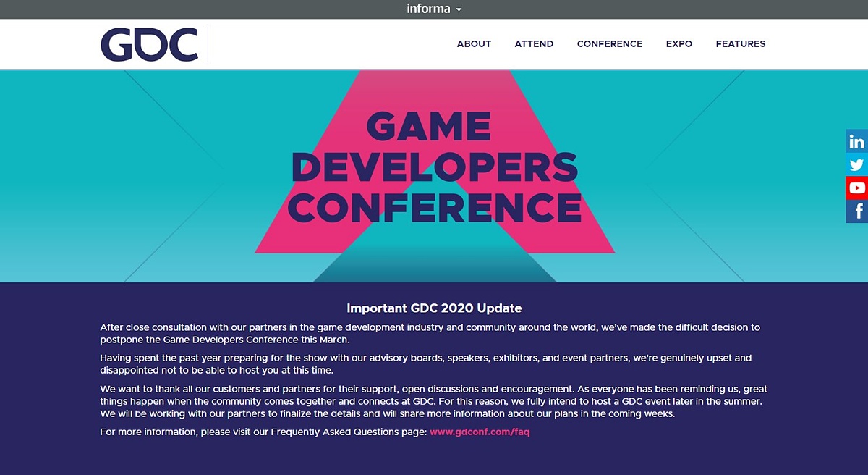This screenshot has height=475, width=868.
Task: Click the paragraph thanking customers and partners
Action: coord(433,401)
